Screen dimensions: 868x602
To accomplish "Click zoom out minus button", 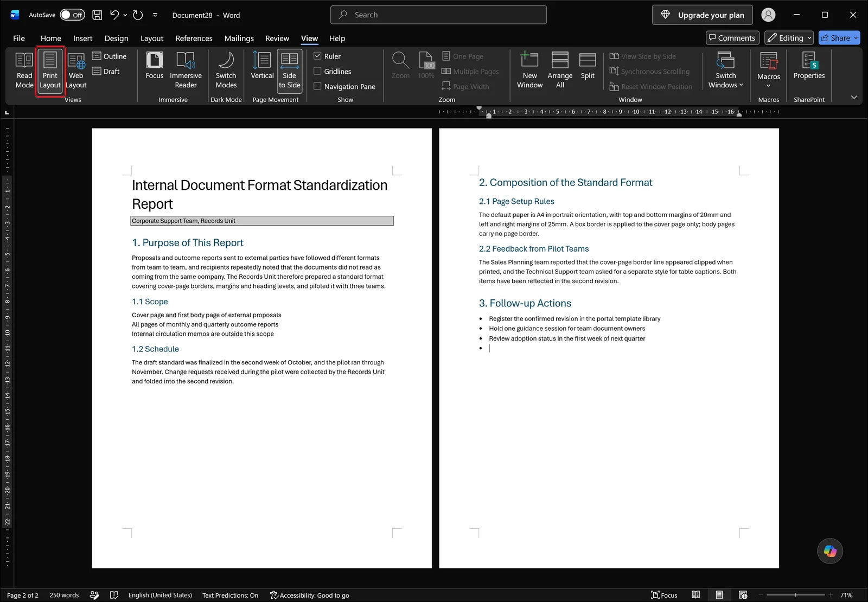I will pyautogui.click(x=760, y=595).
